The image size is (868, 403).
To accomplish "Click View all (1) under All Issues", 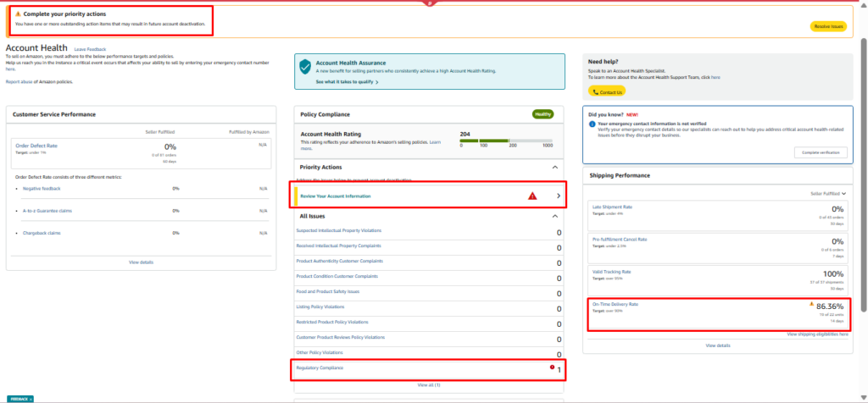I will coord(429,384).
